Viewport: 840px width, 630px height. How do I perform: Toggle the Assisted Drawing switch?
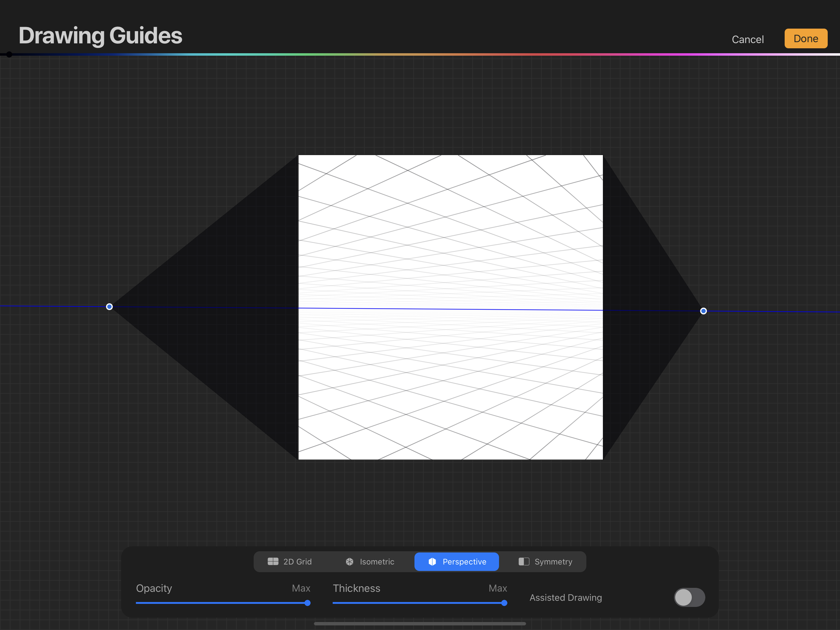689,597
